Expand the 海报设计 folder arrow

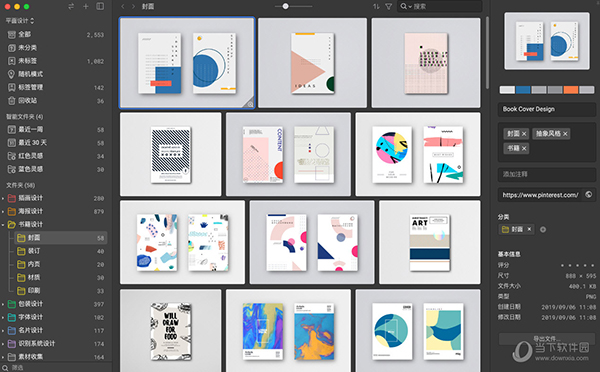[x=3, y=211]
